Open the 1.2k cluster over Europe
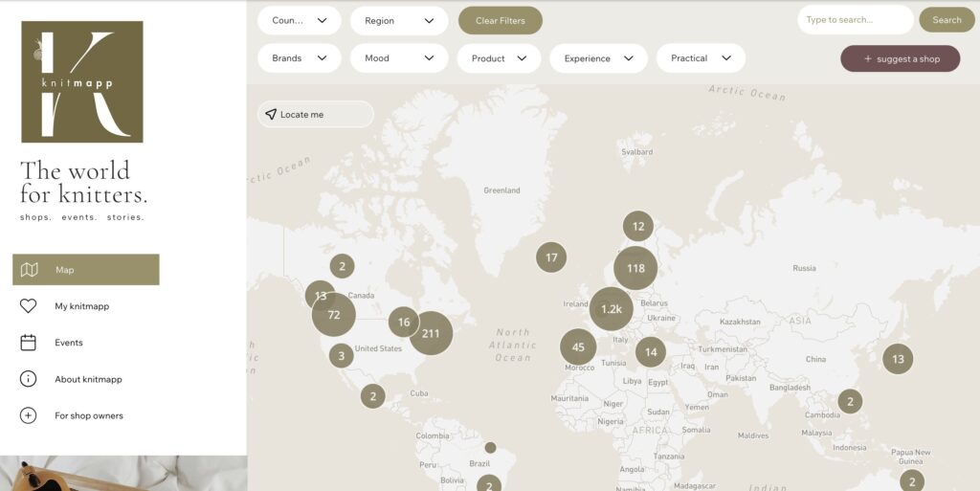980x491 pixels. [x=612, y=309]
